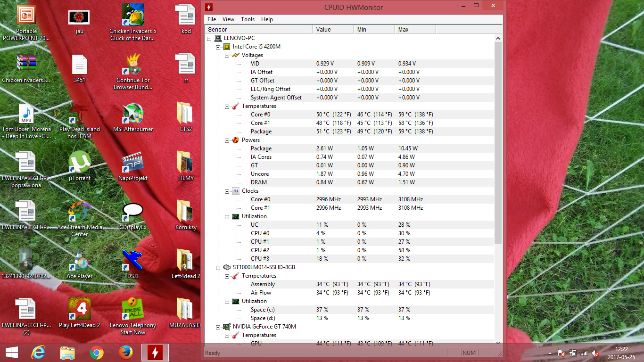Open the Komiksy folder on desktop
The width and height of the screenshot is (644, 362).
pyautogui.click(x=186, y=216)
